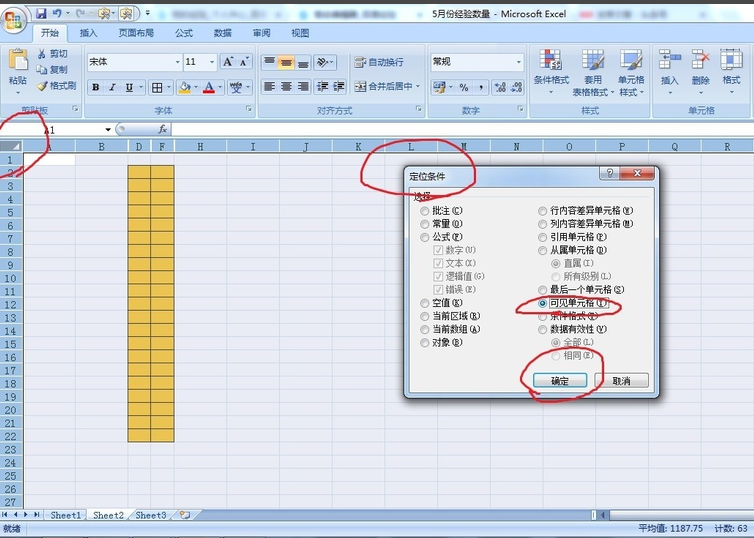Center text horizontally
Image resolution: width=754 pixels, height=538 pixels.
coord(286,87)
